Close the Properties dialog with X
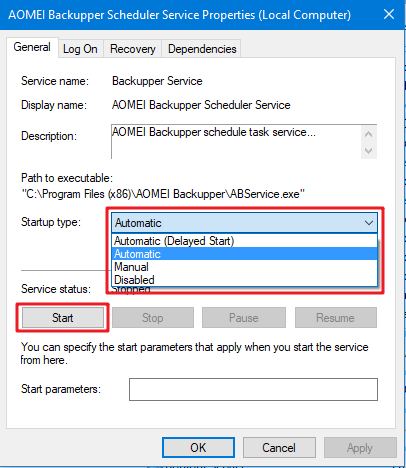This screenshot has height=468, width=406. pos(389,14)
